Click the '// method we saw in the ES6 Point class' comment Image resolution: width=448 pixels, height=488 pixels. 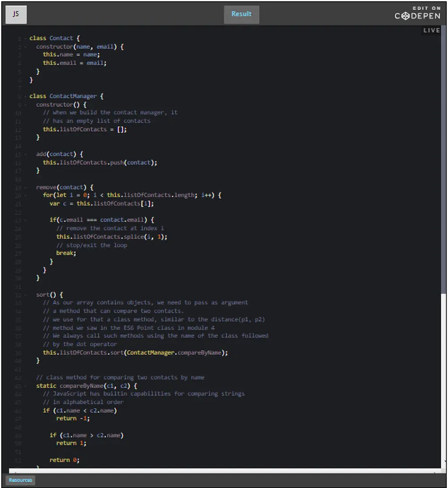[129, 328]
